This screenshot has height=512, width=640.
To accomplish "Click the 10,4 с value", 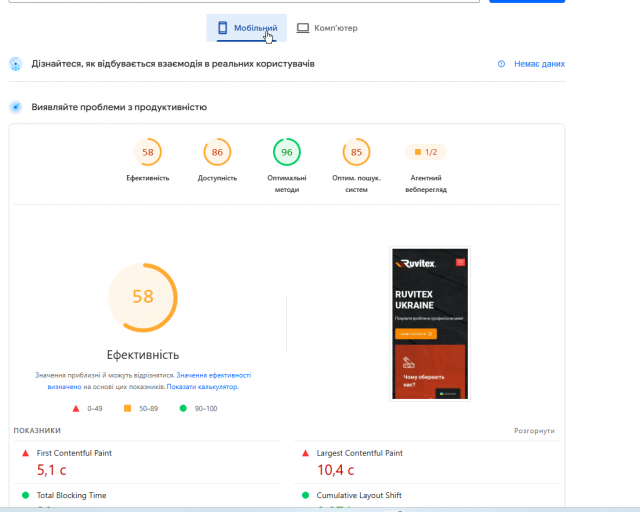I will click(x=336, y=470).
